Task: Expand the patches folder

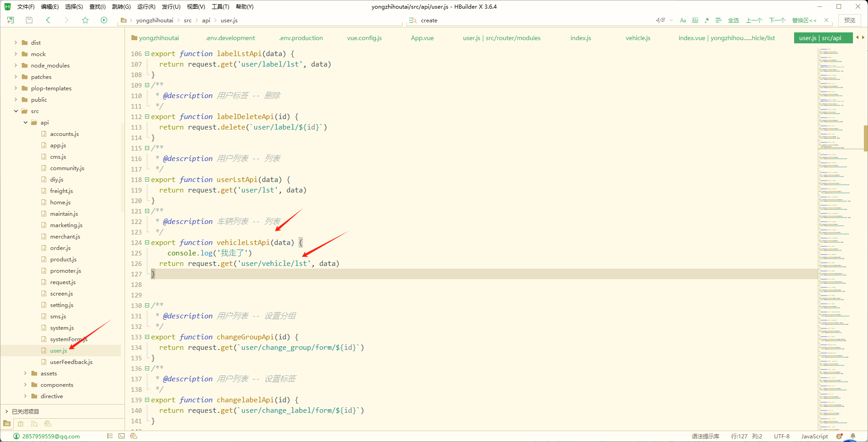Action: pyautogui.click(x=16, y=77)
